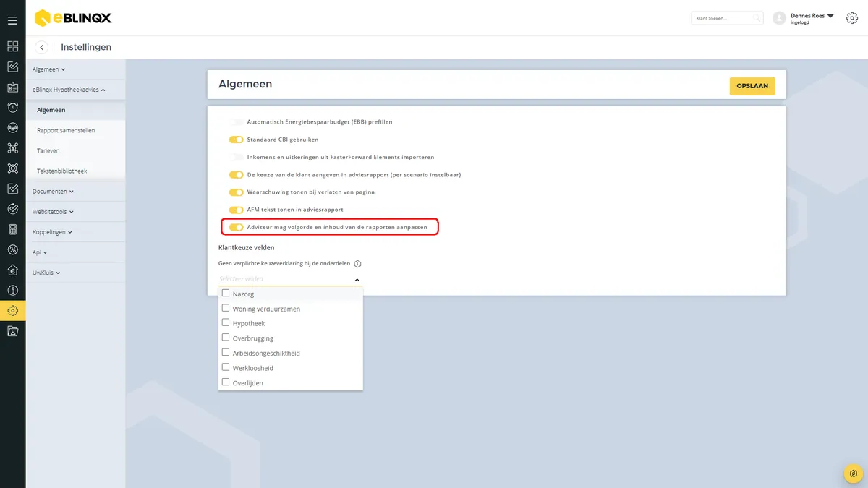868x488 pixels.
Task: Toggle Standaard CBI gebruiken switch
Action: 236,140
